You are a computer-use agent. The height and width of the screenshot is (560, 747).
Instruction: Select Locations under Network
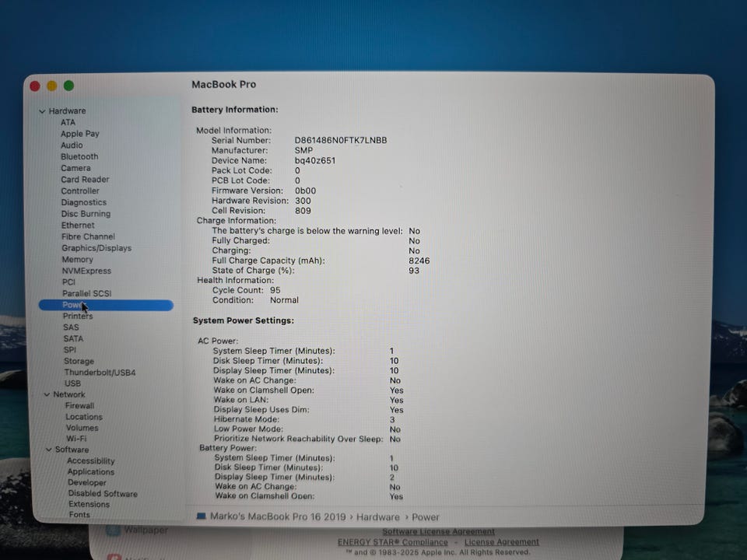84,417
